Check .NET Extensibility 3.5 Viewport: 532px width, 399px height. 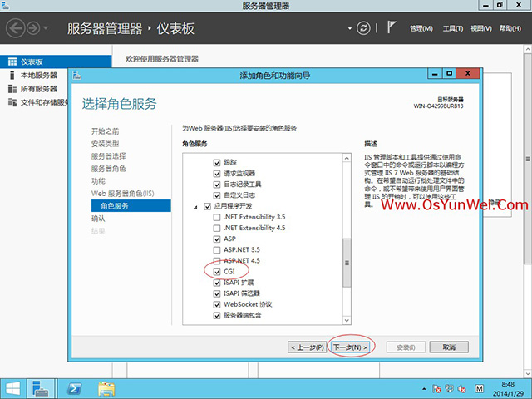click(x=217, y=217)
